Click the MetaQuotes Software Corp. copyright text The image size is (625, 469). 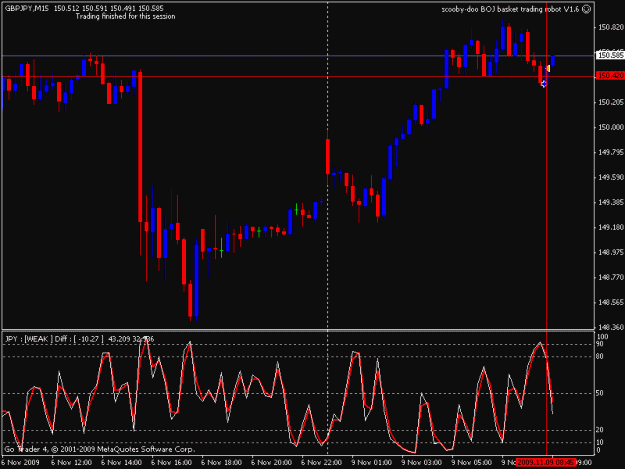(x=100, y=449)
